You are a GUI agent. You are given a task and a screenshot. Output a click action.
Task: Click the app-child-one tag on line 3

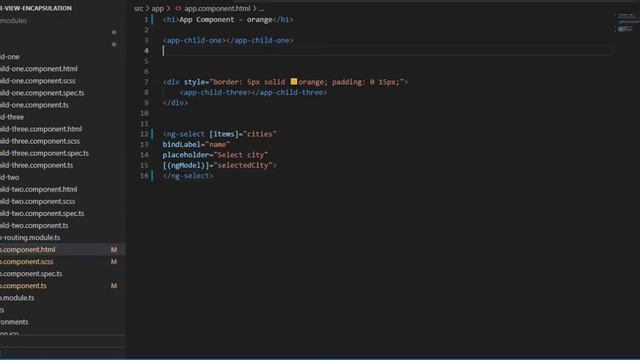click(x=228, y=40)
